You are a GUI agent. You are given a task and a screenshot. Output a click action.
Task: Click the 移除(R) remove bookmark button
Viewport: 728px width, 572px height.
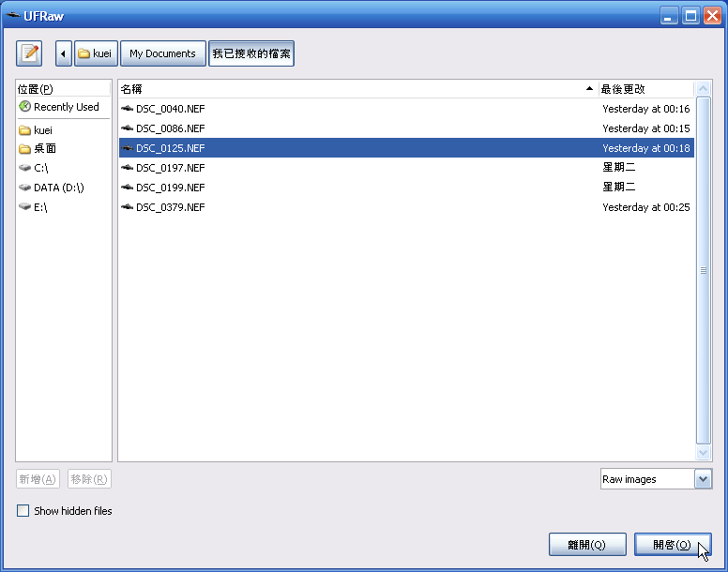click(89, 479)
